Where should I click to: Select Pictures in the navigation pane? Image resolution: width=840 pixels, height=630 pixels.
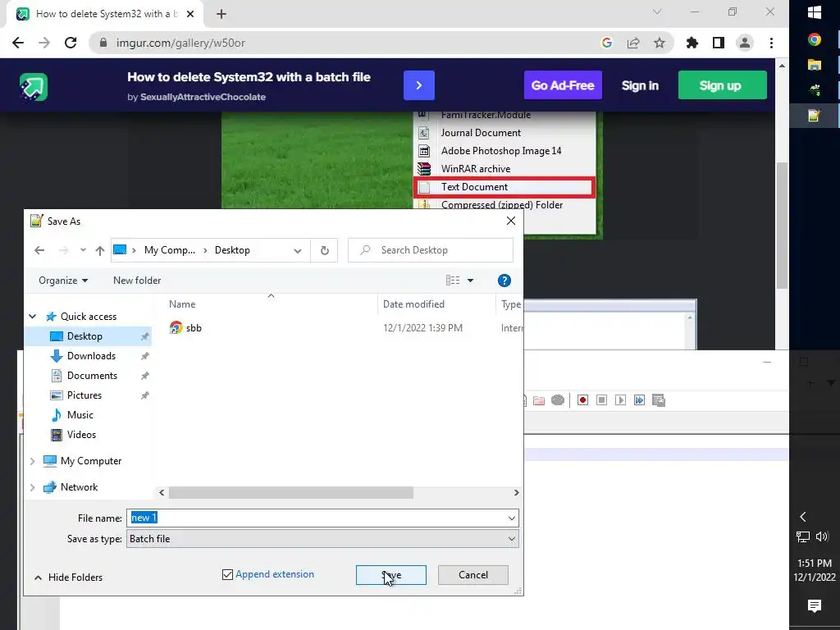[x=84, y=395]
